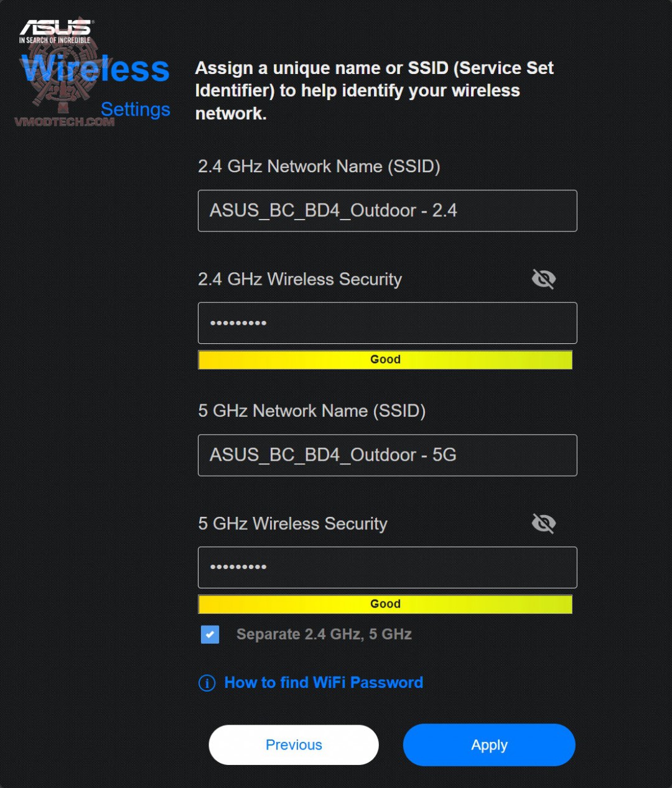Screen dimensions: 672x788
Task: Click the Wireless heading text
Action: pos(96,69)
